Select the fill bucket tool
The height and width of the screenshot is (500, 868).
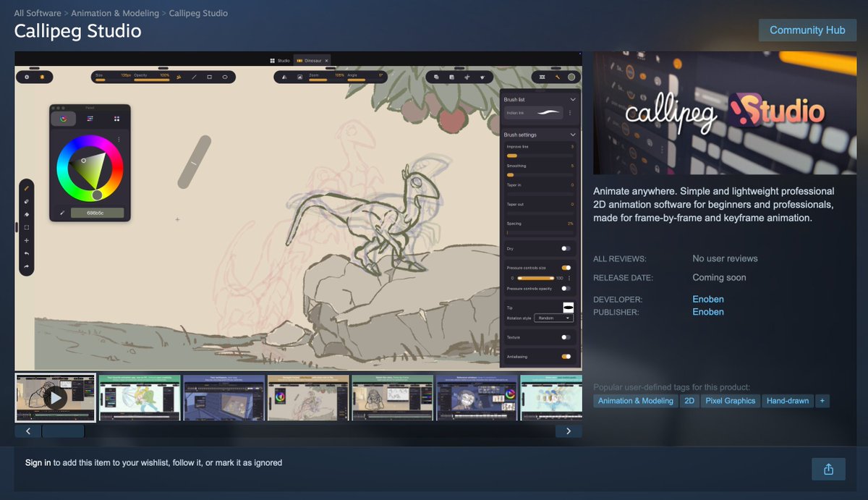pyautogui.click(x=27, y=214)
